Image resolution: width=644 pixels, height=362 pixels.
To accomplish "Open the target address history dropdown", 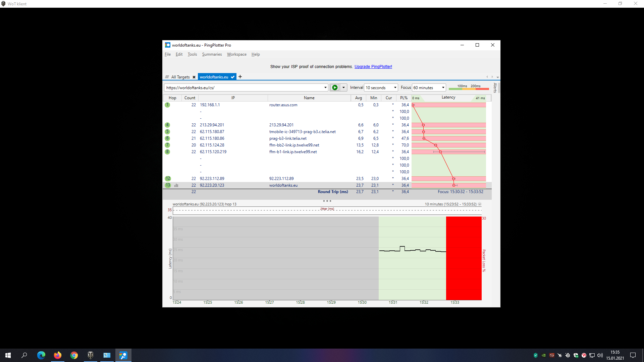I will tap(325, 87).
